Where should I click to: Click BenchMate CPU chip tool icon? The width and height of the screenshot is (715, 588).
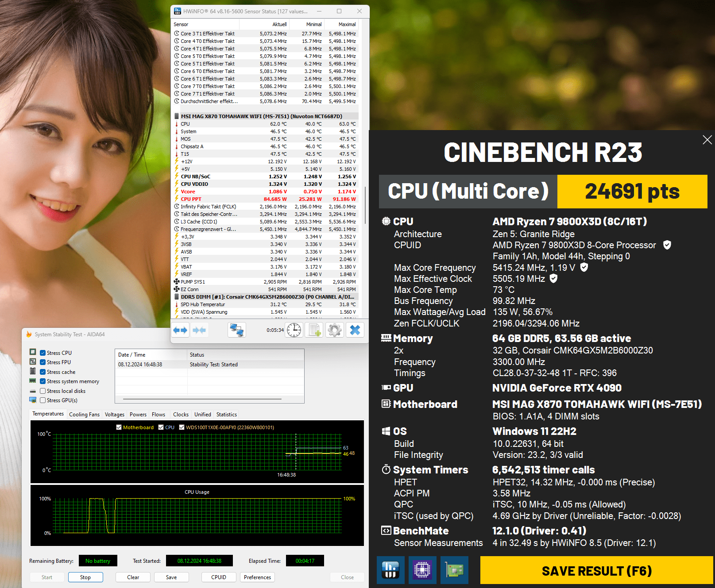423,570
